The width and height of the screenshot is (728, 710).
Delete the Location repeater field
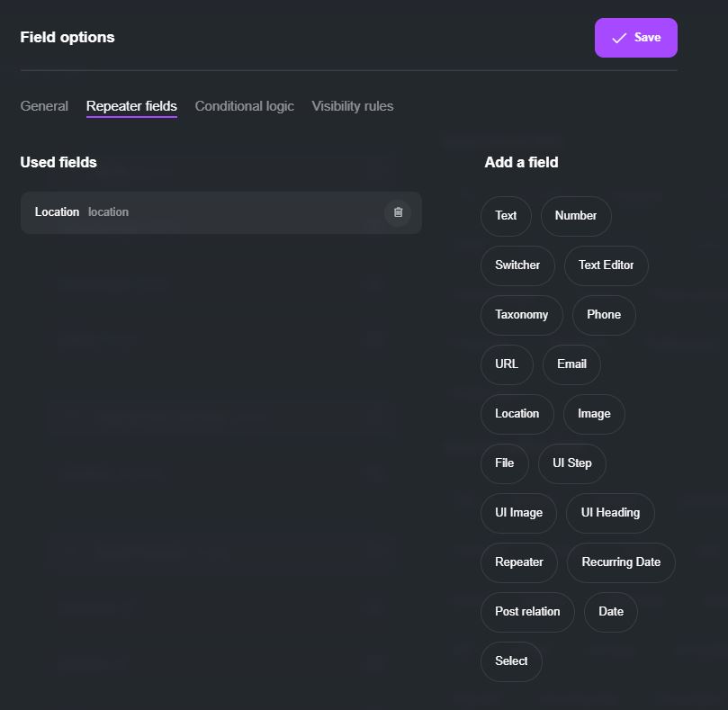coord(397,212)
